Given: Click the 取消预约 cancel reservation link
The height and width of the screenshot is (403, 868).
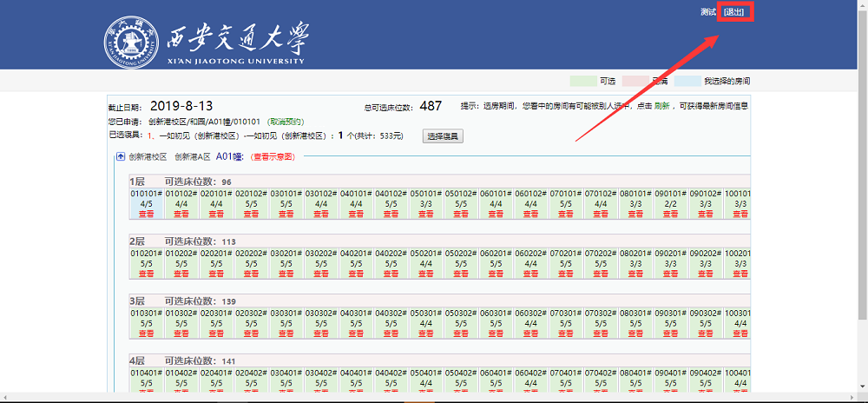Looking at the screenshot, I should click(286, 122).
